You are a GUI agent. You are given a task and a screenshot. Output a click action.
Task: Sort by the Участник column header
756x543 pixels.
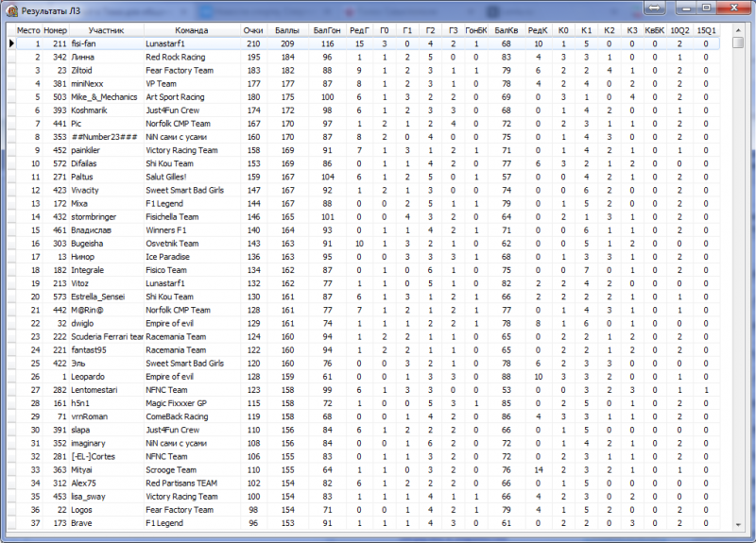106,31
